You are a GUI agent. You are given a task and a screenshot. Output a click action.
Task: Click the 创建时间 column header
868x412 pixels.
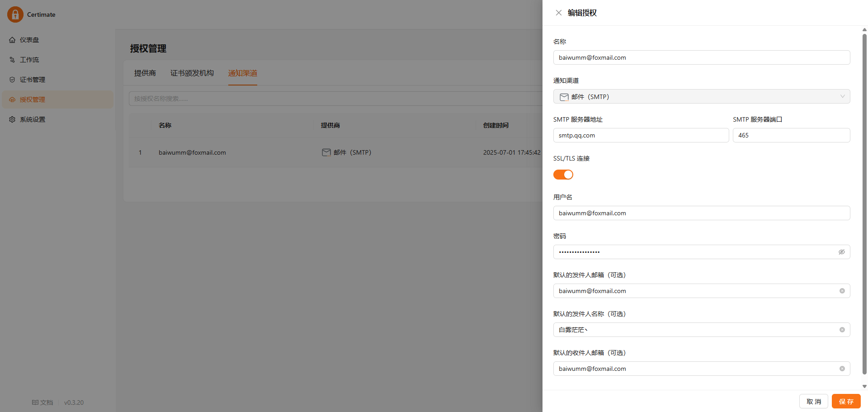(496, 125)
